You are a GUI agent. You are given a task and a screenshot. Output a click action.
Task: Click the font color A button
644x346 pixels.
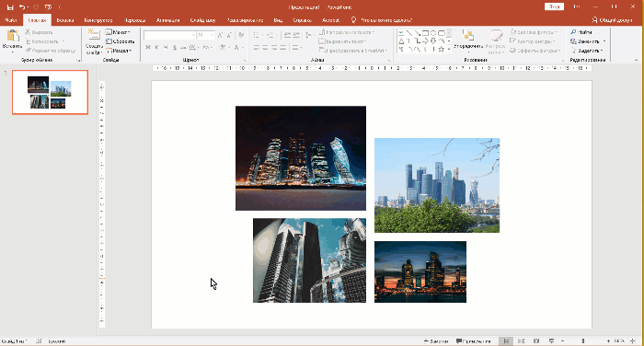[x=237, y=48]
